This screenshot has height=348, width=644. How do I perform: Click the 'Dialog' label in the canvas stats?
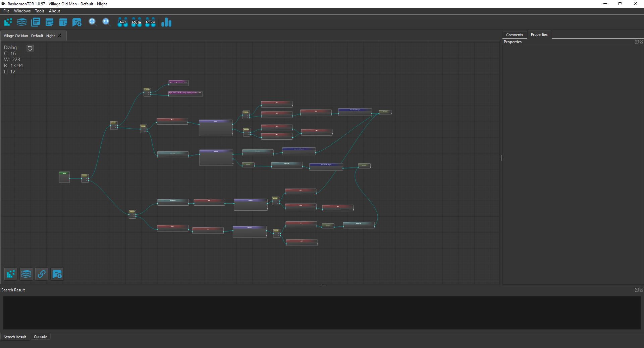coord(10,48)
